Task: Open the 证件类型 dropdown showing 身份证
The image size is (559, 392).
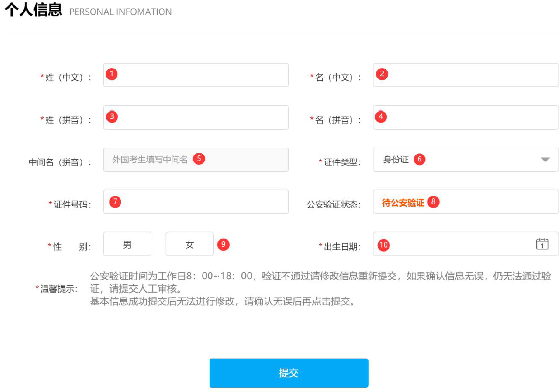Action: coord(465,160)
